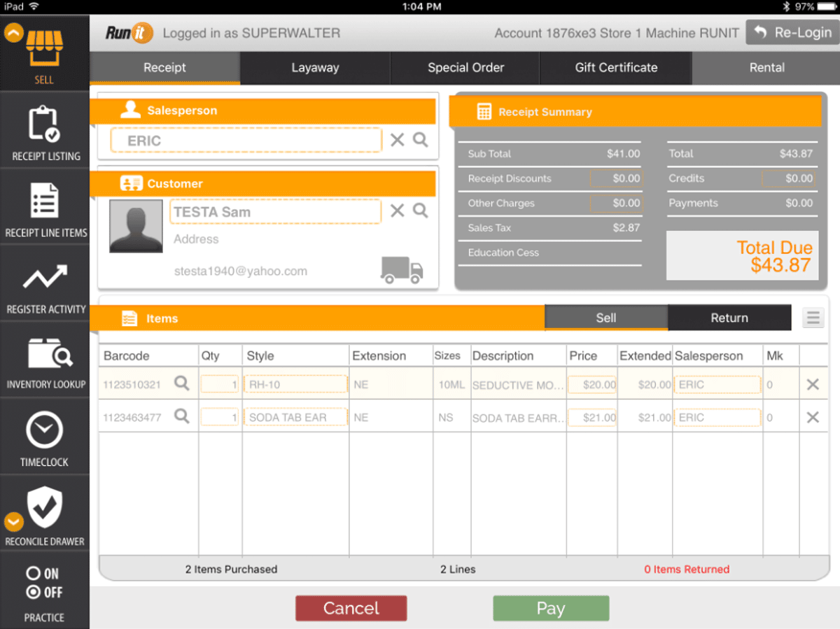Look up barcode 1123510321 with magnifier
The image size is (840, 629).
[x=182, y=383]
